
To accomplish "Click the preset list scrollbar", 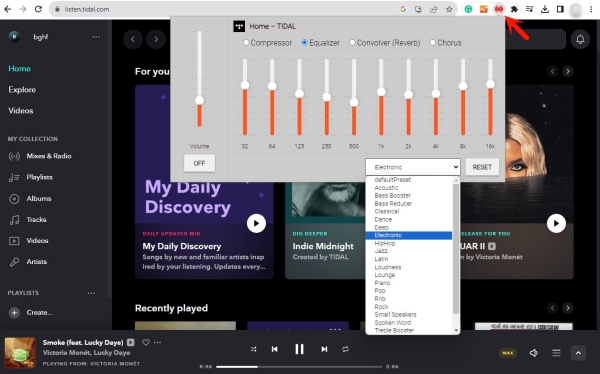I will 456,249.
